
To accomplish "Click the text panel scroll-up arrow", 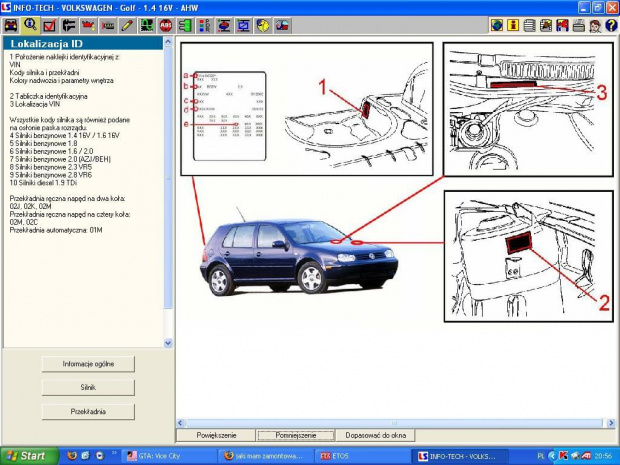I will (168, 41).
